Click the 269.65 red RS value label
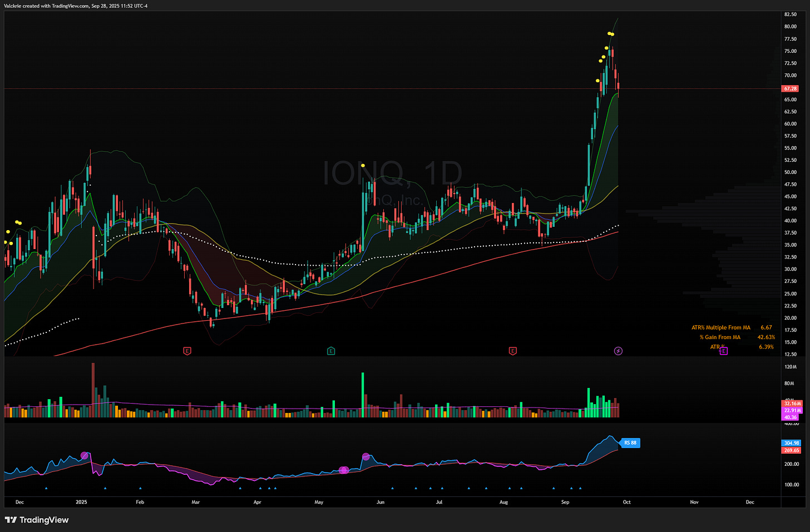The width and height of the screenshot is (810, 532). pos(792,450)
